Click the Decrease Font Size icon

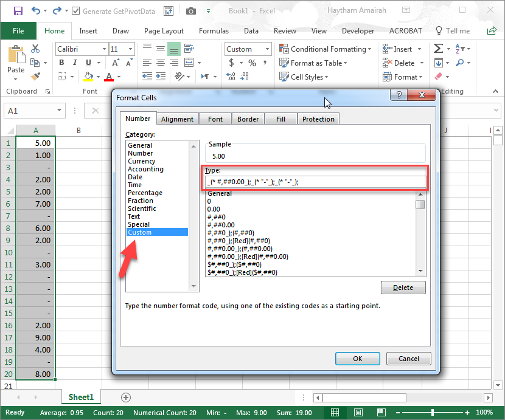(x=129, y=63)
